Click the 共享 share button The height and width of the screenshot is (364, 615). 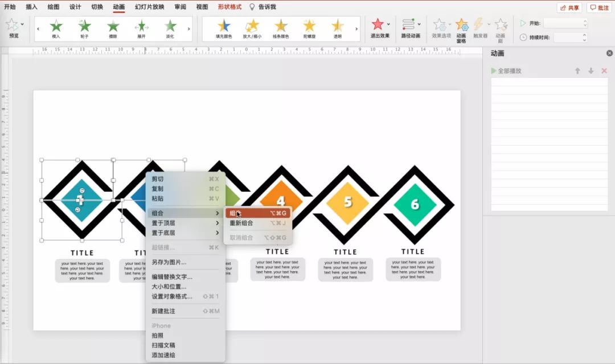tap(569, 7)
